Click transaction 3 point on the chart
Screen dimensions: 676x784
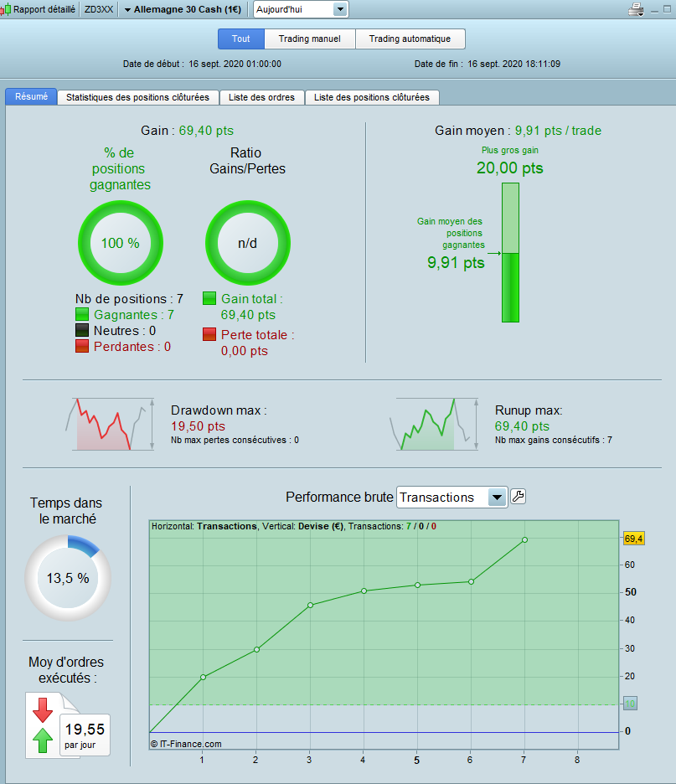[x=311, y=605]
